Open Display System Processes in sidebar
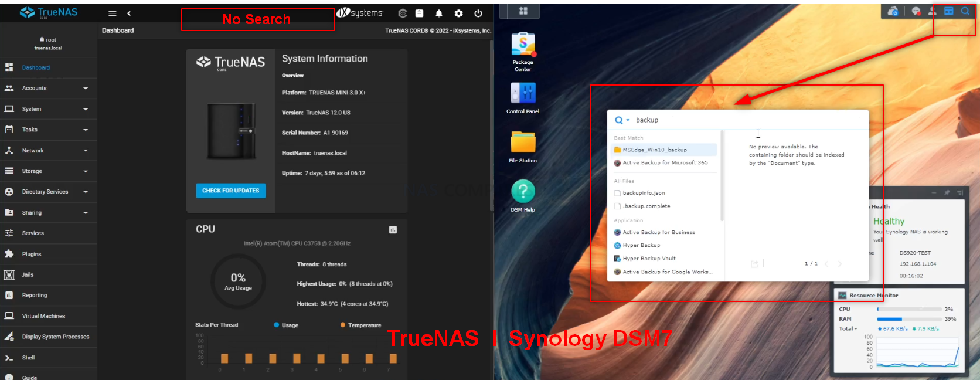 (x=49, y=337)
